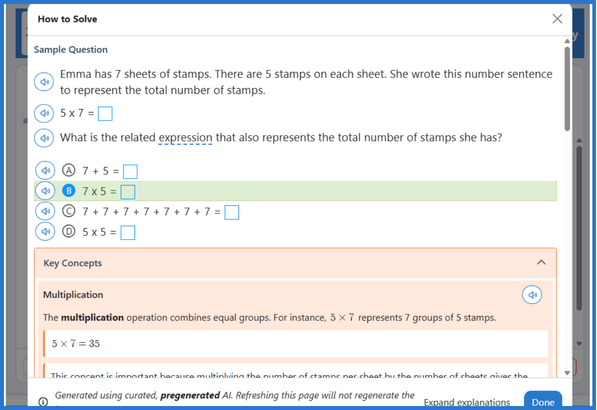Viewport: 597px width, 410px height.
Task: Play audio for answer choice C
Action: tap(45, 211)
